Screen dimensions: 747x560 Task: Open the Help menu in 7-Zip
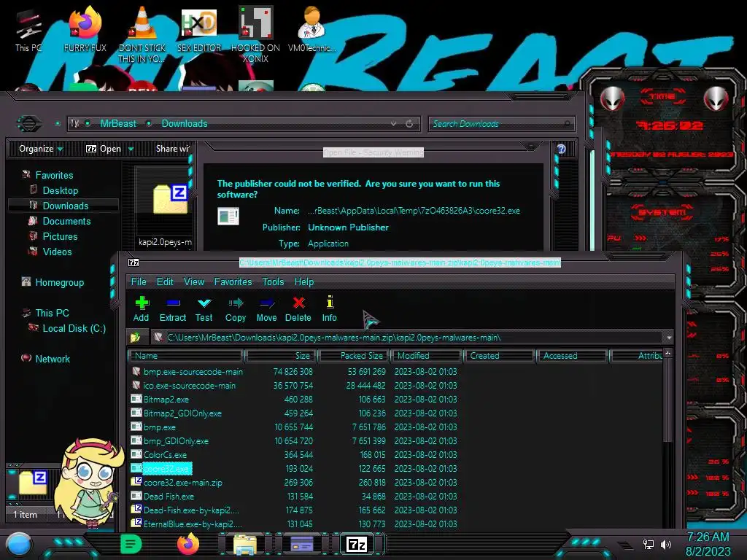tap(304, 282)
